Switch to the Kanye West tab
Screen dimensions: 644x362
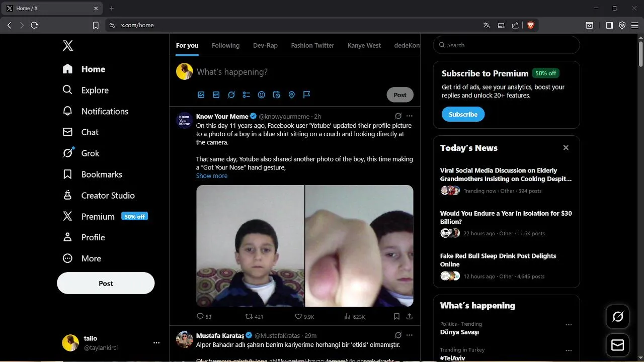[x=364, y=45]
